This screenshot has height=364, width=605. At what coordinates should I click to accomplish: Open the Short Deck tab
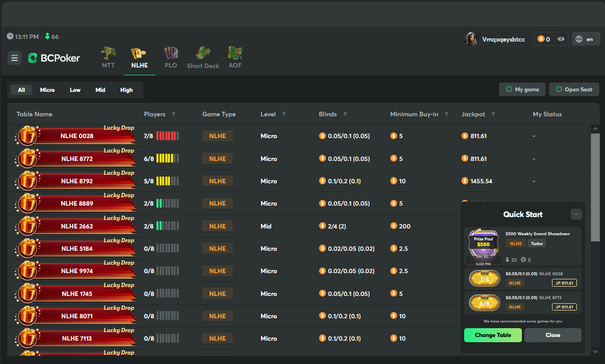click(x=203, y=58)
